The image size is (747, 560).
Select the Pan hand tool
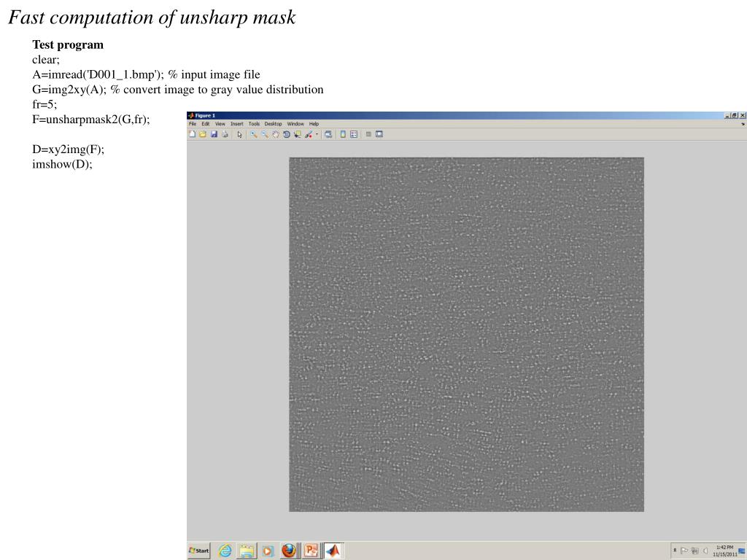(275, 134)
